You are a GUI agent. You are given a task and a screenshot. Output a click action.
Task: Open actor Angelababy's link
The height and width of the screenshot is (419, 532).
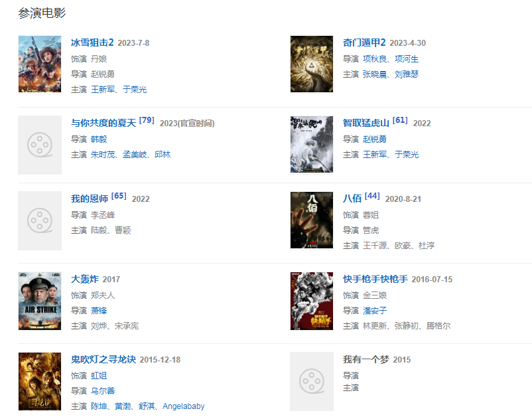coord(183,406)
